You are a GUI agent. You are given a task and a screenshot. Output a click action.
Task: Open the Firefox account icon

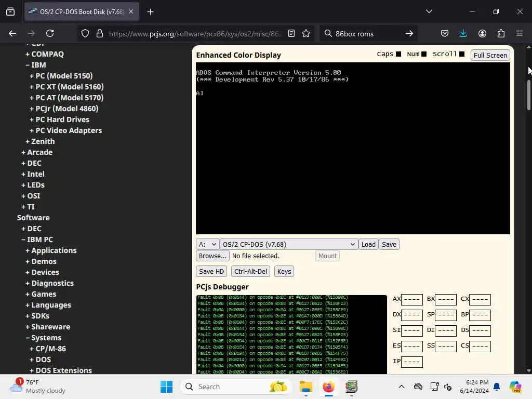pyautogui.click(x=482, y=33)
